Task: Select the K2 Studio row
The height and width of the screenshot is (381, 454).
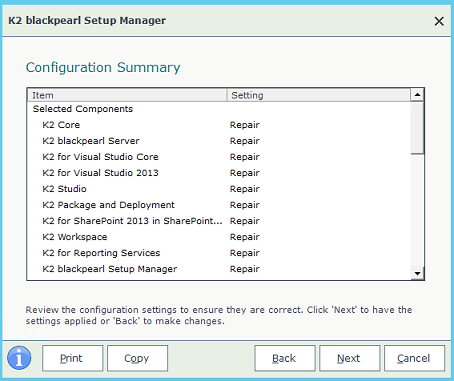Action: pyautogui.click(x=219, y=189)
